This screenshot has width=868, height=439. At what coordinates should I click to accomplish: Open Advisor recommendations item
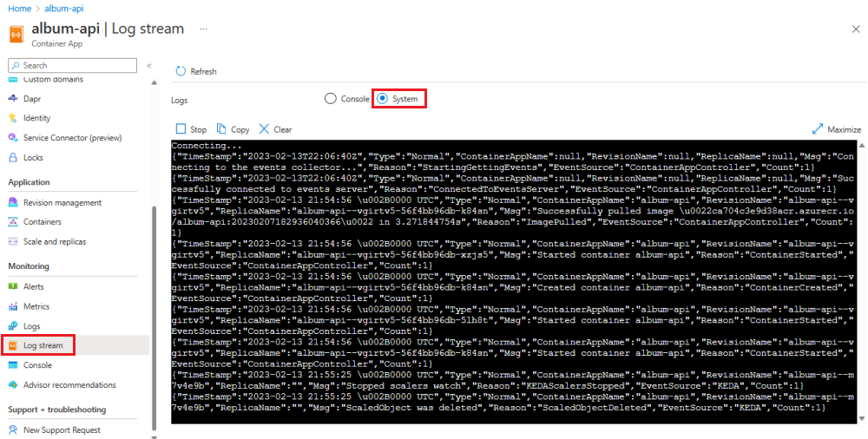click(69, 384)
